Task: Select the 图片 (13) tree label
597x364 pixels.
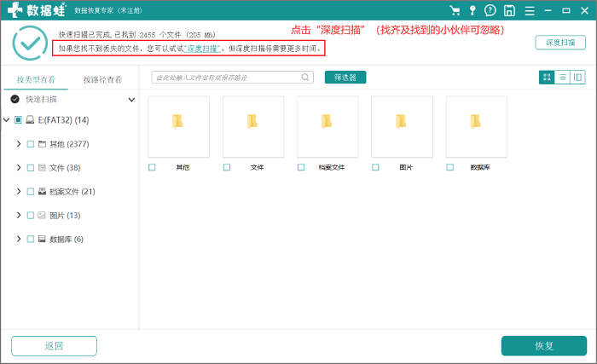Action: point(65,215)
